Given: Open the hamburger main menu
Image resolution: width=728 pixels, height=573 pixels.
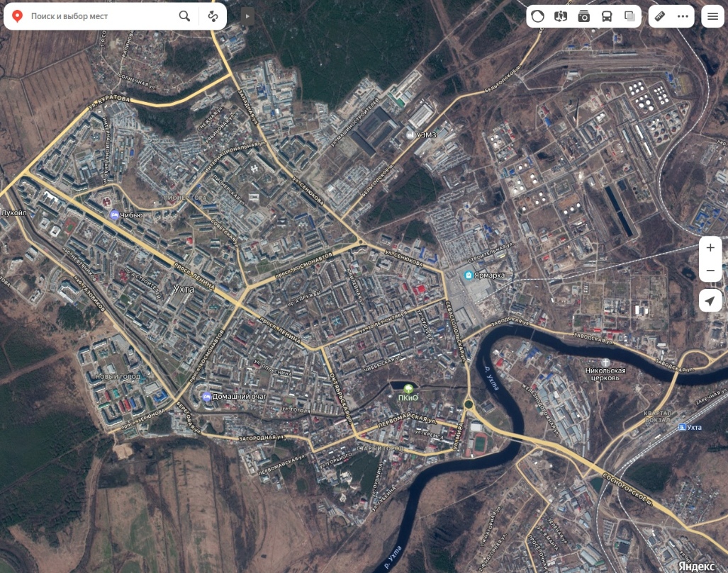Looking at the screenshot, I should coord(712,16).
